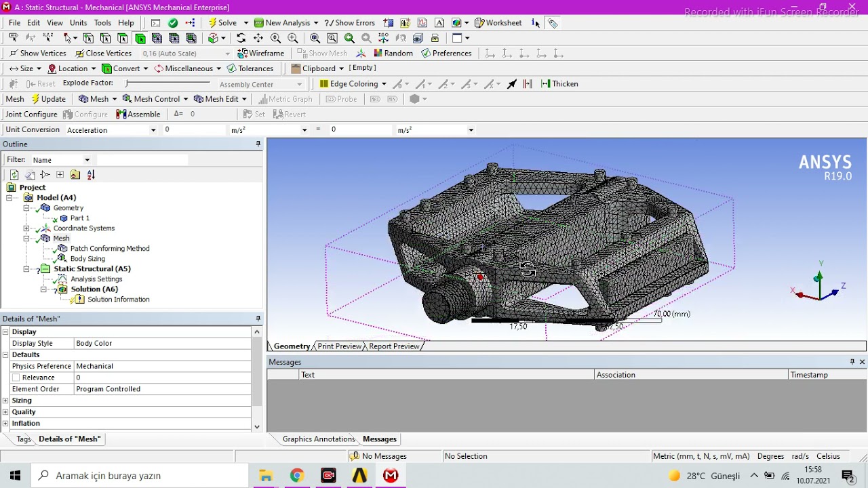
Task: Tick the Relevance checkbox
Action: point(16,378)
